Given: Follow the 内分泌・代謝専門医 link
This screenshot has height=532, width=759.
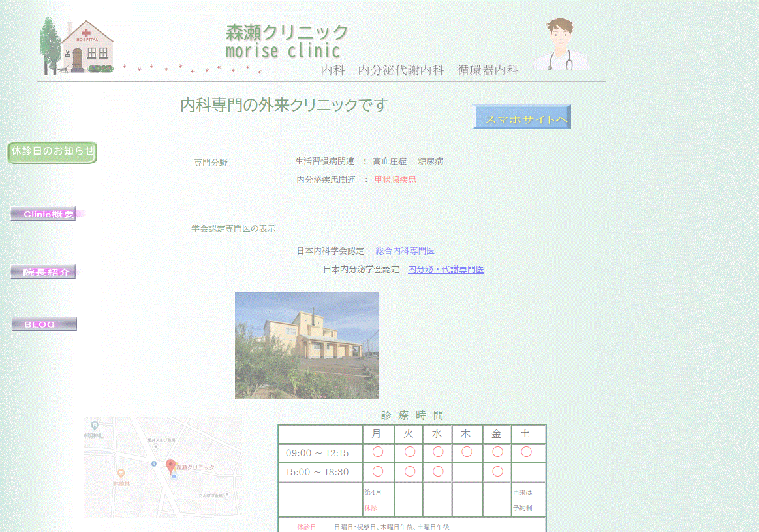Looking at the screenshot, I should point(446,270).
